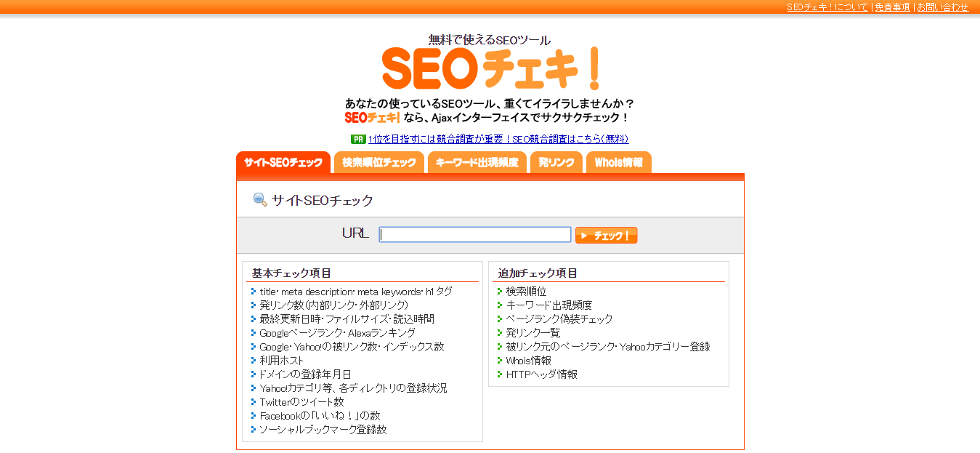Screen dimensions: 980x453
Task: Click Twitterのツイート数 list item
Action: pyautogui.click(x=301, y=402)
